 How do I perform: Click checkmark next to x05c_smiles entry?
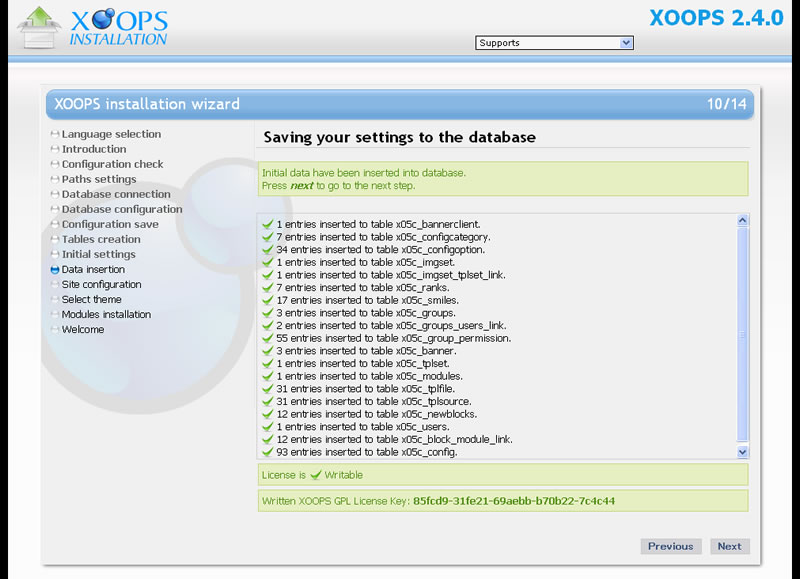267,300
